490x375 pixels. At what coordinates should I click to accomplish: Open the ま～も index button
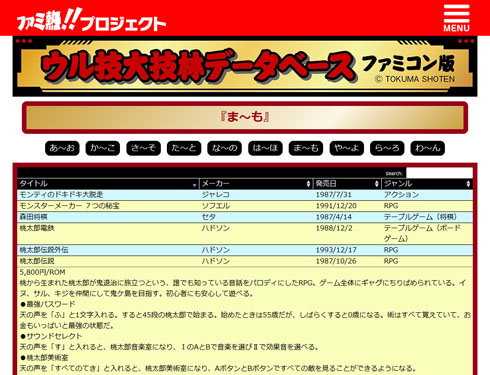click(x=306, y=148)
